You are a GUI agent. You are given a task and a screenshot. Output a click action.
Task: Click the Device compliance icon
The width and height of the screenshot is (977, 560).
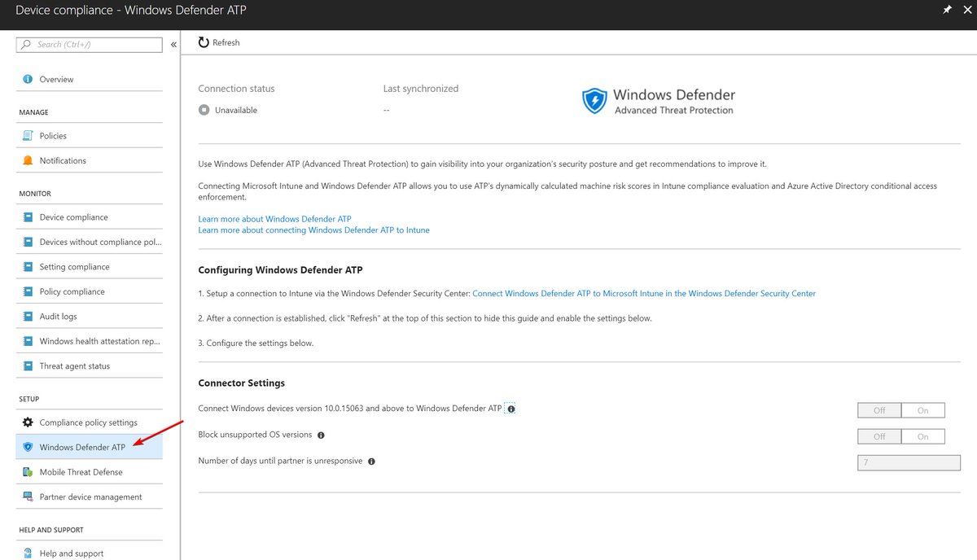click(28, 217)
